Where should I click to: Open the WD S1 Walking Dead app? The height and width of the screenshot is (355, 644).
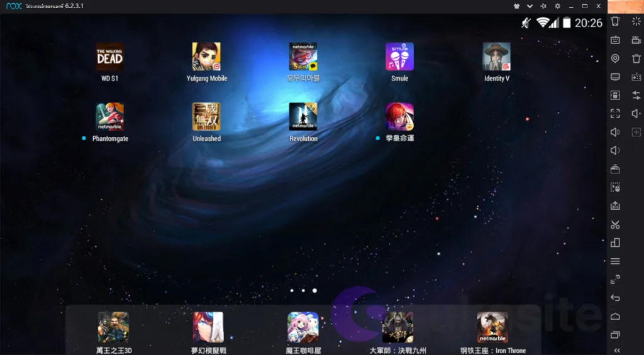coord(109,57)
